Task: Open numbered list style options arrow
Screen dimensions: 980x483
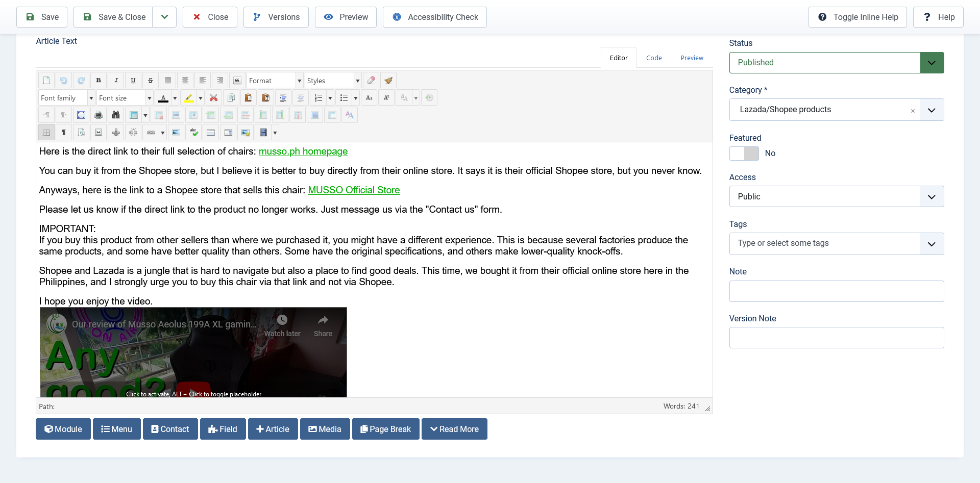Action: (x=330, y=98)
